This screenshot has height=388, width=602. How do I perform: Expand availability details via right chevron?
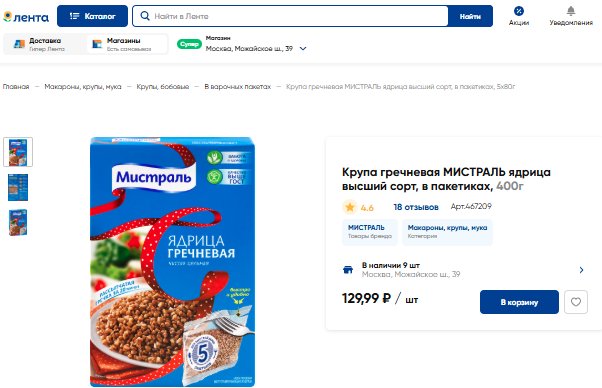click(x=581, y=270)
